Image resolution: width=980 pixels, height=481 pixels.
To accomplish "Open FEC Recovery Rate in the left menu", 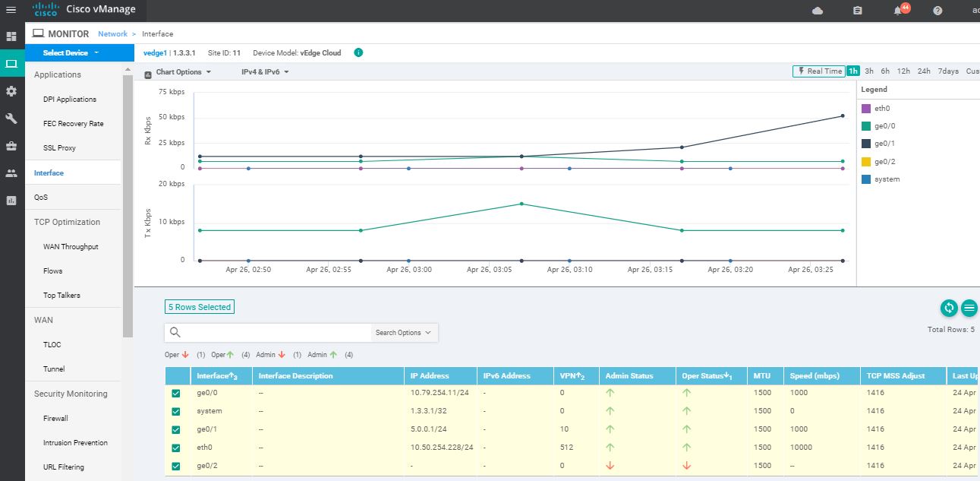I will pyautogui.click(x=74, y=124).
